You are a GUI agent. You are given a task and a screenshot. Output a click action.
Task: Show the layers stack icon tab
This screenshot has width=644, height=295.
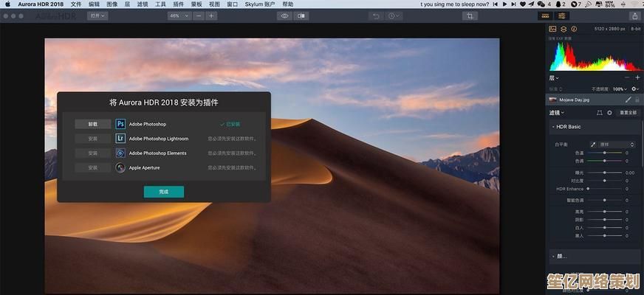point(563,29)
